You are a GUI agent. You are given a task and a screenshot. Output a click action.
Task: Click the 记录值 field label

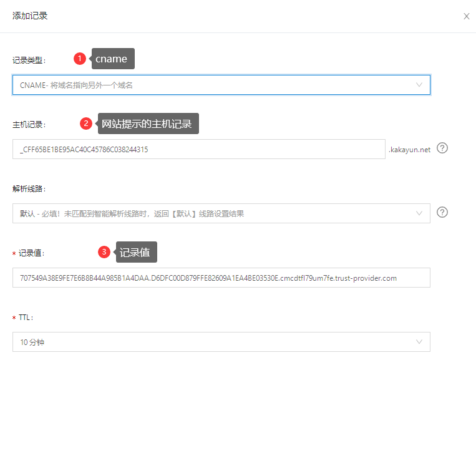[32, 253]
